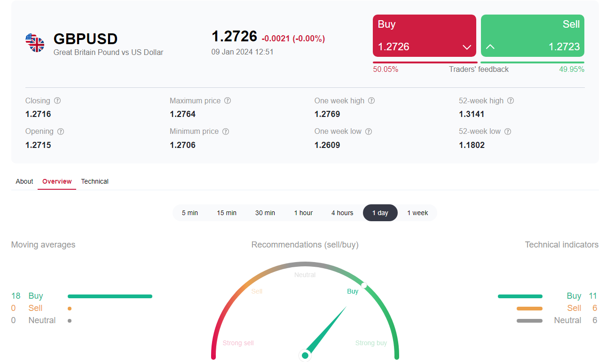606x364 pixels.
Task: Click the Strong sell gauge label
Action: click(x=238, y=343)
